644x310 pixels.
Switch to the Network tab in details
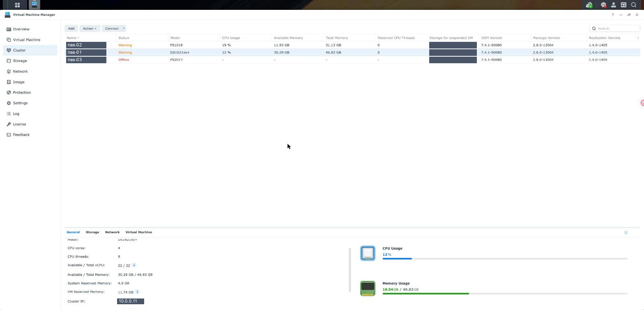pos(112,232)
